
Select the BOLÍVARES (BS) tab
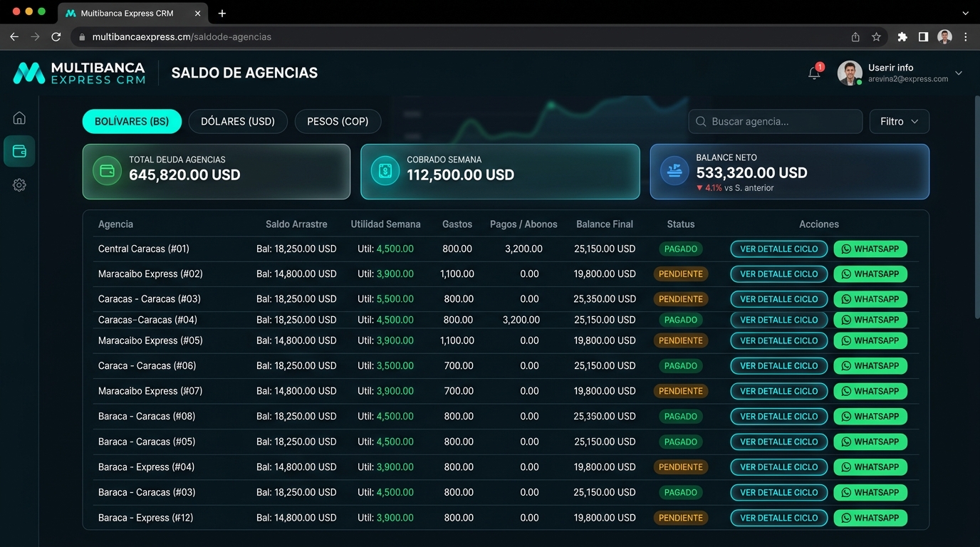(132, 122)
